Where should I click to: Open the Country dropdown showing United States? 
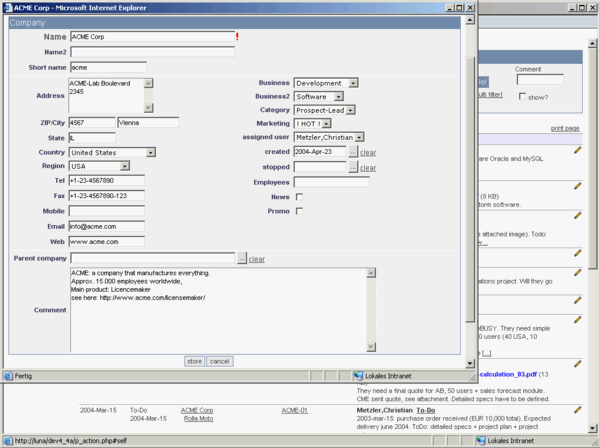pyautogui.click(x=112, y=152)
